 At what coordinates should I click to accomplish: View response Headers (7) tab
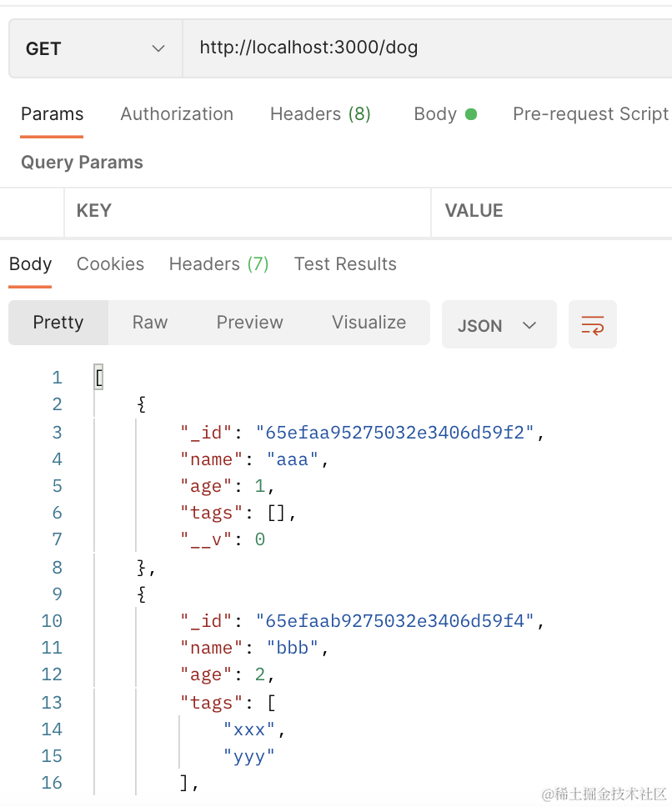(218, 264)
